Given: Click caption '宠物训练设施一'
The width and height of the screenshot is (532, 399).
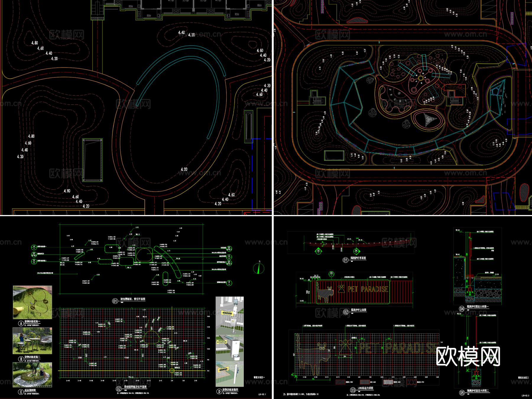Looking at the screenshot, I should pyautogui.click(x=33, y=321).
